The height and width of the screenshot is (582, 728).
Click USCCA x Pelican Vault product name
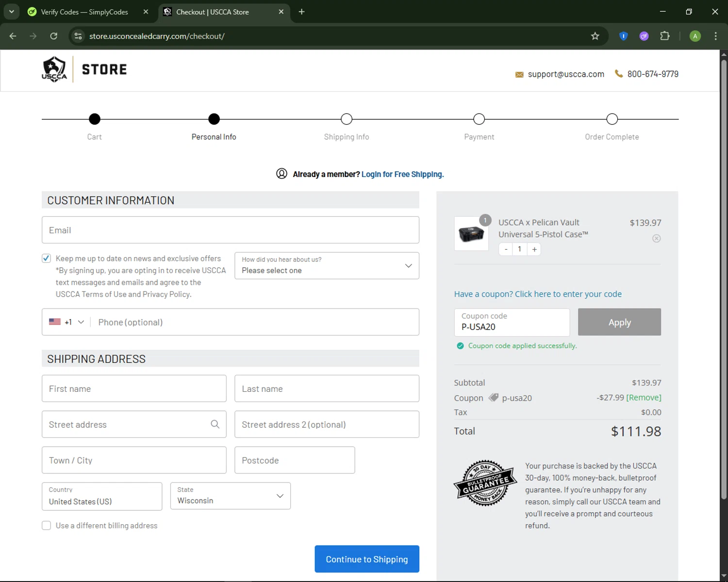tap(543, 228)
